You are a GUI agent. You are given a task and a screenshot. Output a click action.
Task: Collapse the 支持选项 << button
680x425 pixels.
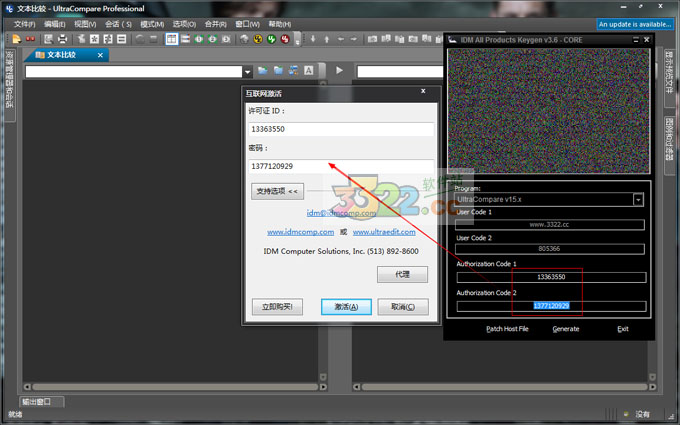[x=277, y=191]
